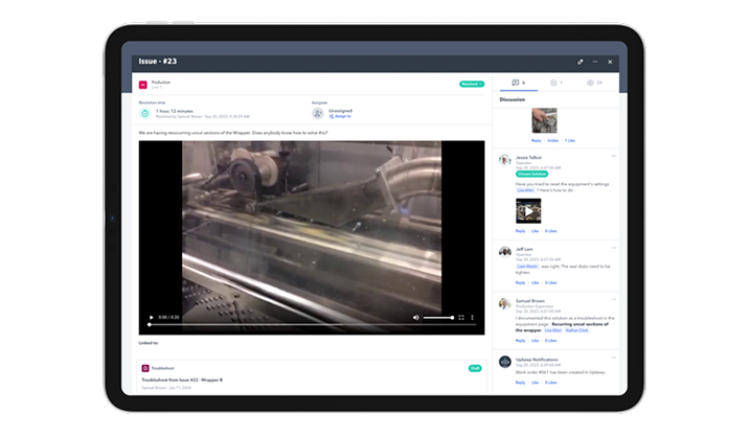Play the main wrapper video
This screenshot has height=436, width=750.
151,317
